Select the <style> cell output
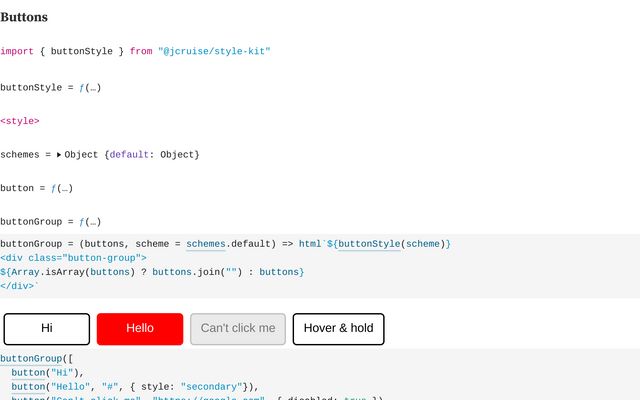The width and height of the screenshot is (640, 400). pyautogui.click(x=20, y=121)
